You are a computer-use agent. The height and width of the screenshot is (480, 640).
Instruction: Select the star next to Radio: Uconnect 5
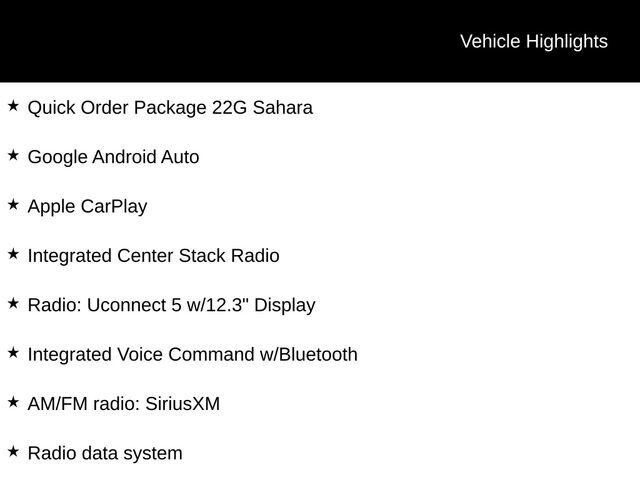[13, 304]
